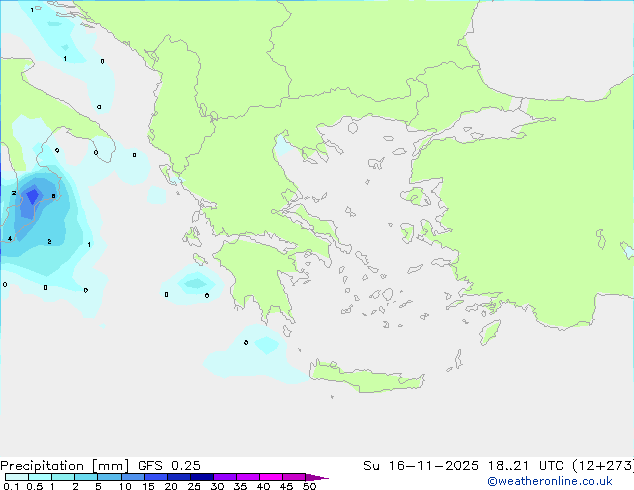Click the 35–40 mm purple legend swatch
The width and height of the screenshot is (634, 490).
pyautogui.click(x=247, y=477)
